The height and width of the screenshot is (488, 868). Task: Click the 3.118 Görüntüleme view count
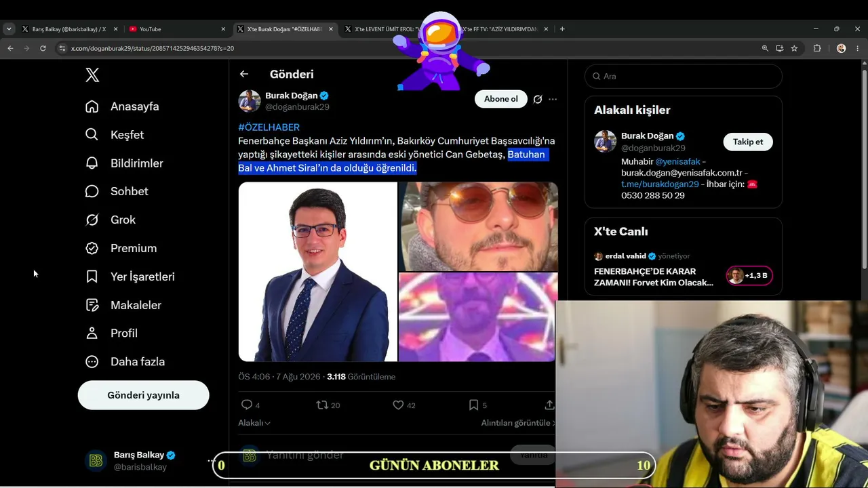coord(361,376)
